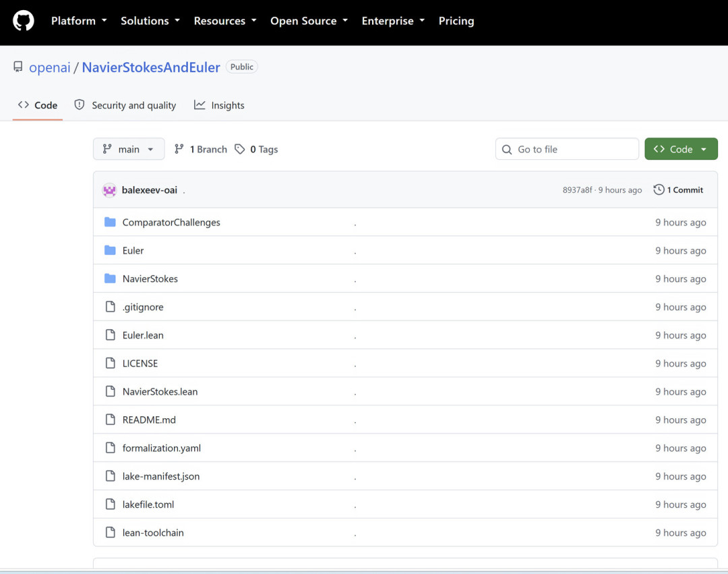Click the file icon for LICENSE
Viewport: 728px width, 574px height.
point(110,363)
